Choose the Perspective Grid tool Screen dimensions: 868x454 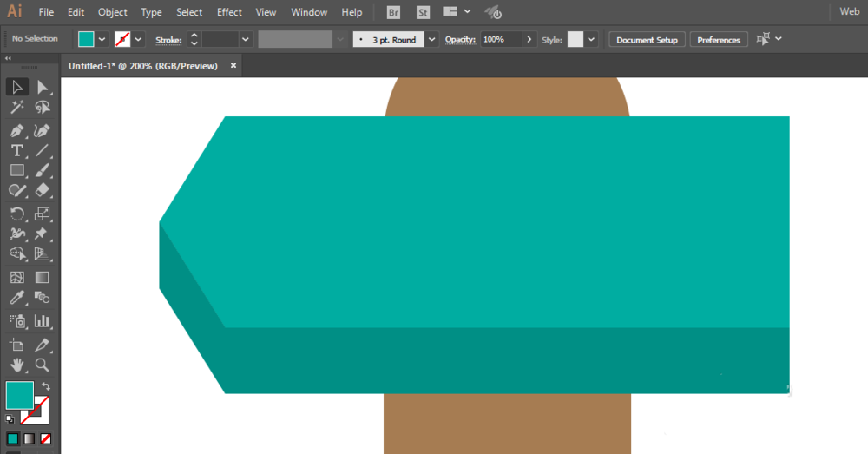[42, 253]
